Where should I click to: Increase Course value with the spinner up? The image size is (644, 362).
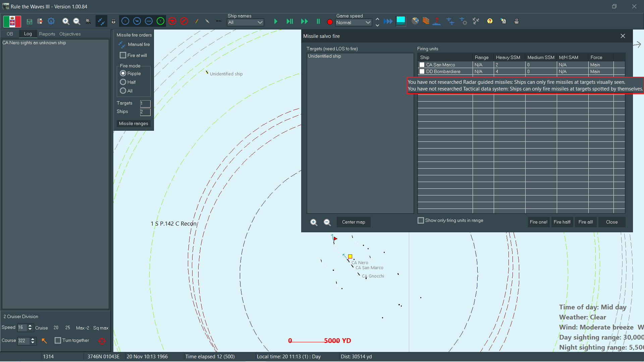(33, 339)
